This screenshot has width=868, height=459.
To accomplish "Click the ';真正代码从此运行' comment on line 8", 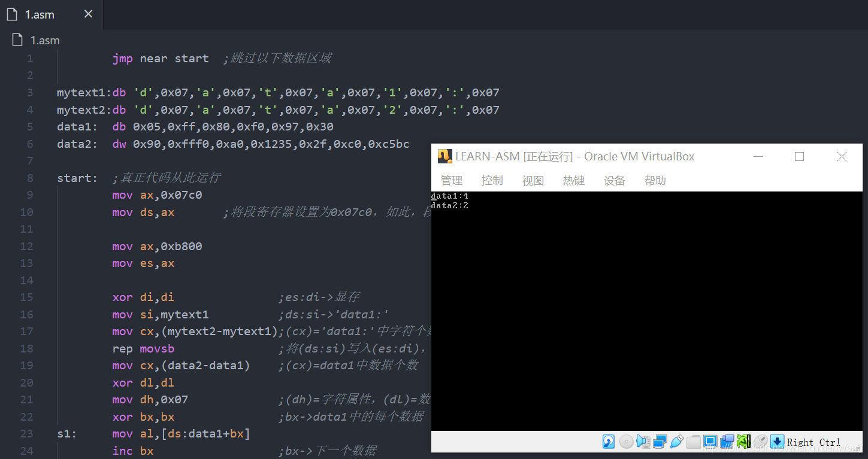I will click(167, 178).
